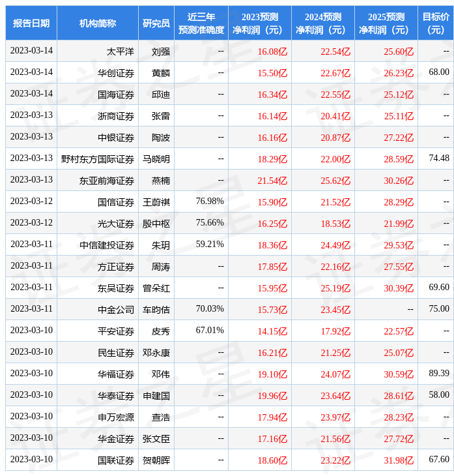The image size is (454, 476).
Task: Click the 2025预测净利润 column header
Action: click(386, 23)
